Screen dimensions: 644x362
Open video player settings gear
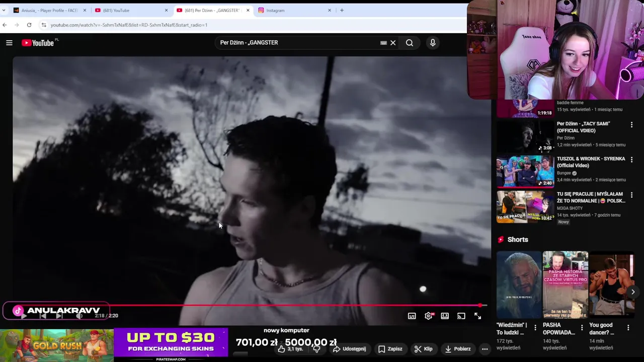point(428,316)
